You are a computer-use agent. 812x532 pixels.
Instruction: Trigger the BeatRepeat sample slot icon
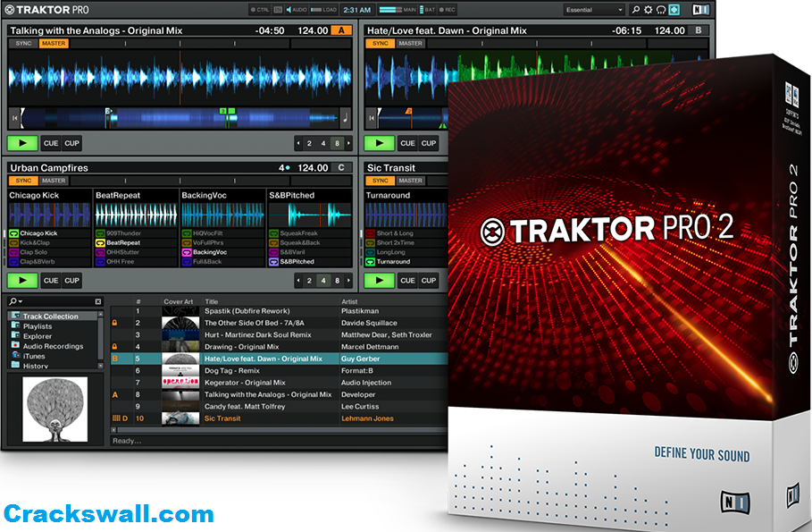coord(101,242)
